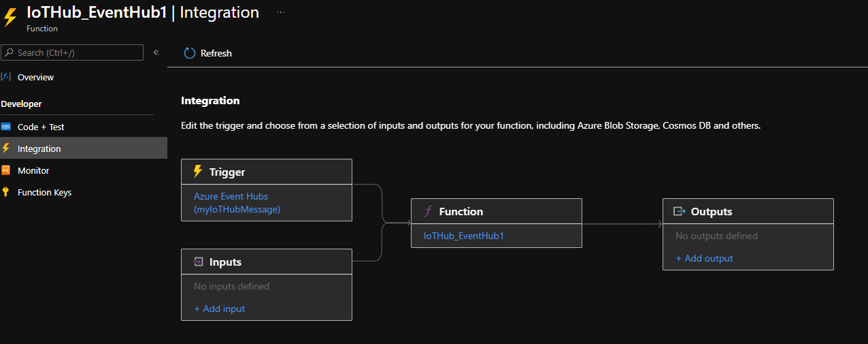Select Integration in the sidebar
Image resolution: width=868 pixels, height=344 pixels.
click(x=84, y=148)
